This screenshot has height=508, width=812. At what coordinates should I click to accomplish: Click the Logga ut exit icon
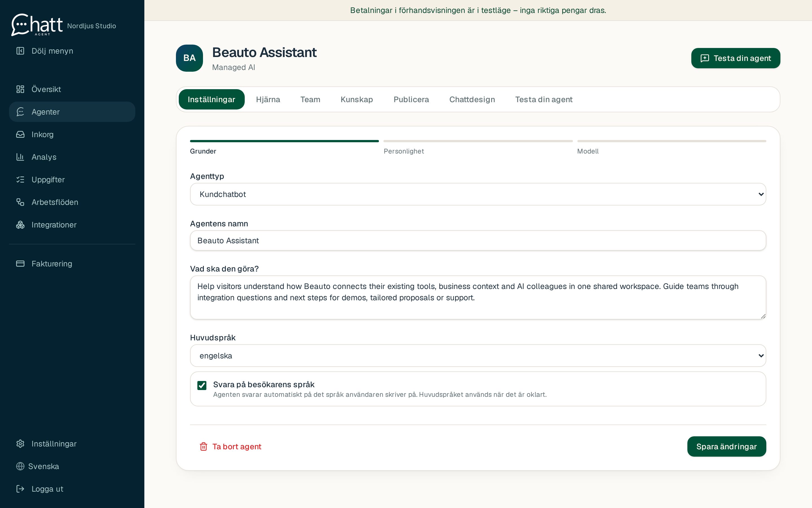point(20,489)
